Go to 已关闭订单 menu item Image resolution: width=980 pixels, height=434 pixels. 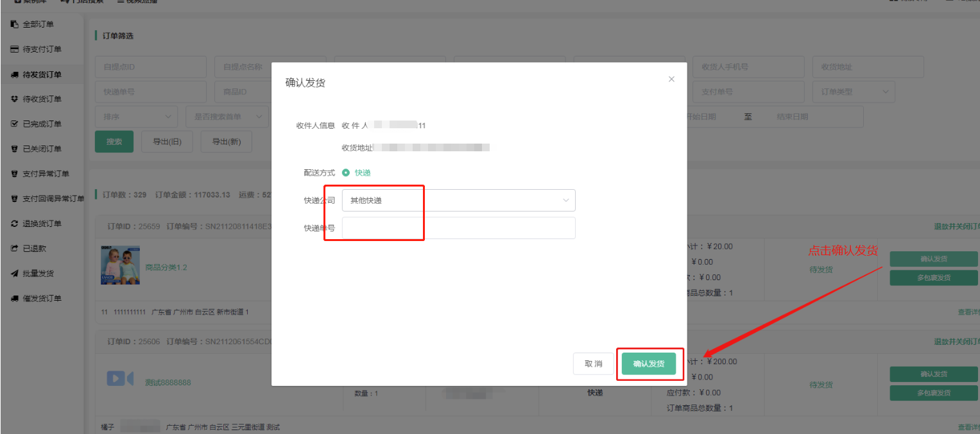pos(42,149)
